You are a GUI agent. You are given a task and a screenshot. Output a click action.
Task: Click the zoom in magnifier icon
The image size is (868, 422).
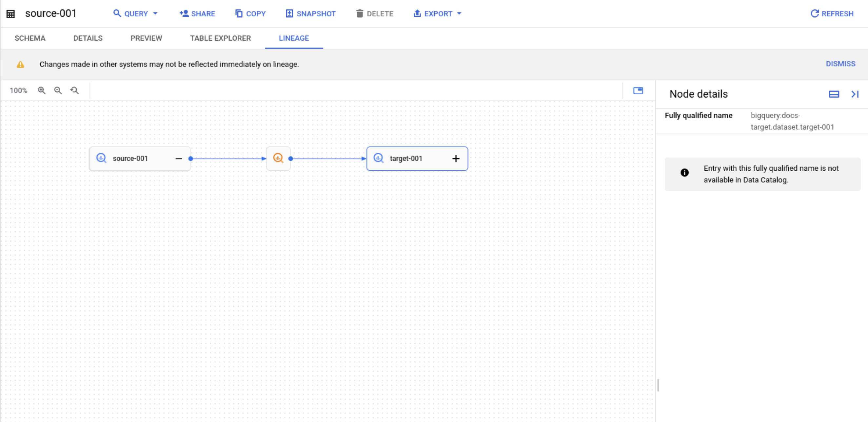[42, 90]
